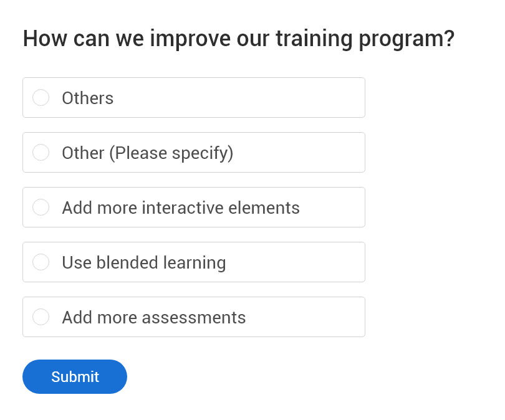
Task: Click empty space inside "Add more interactive elements" box
Action: coord(334,208)
